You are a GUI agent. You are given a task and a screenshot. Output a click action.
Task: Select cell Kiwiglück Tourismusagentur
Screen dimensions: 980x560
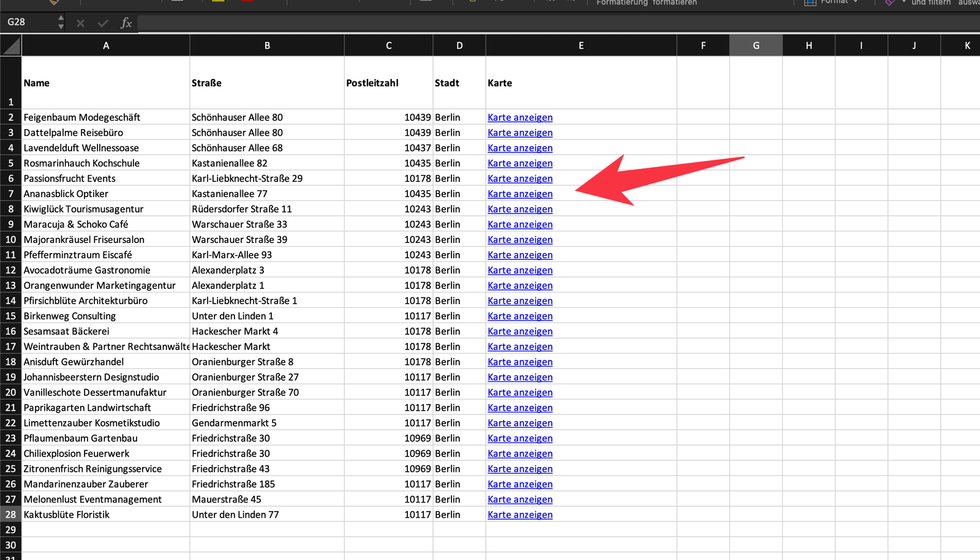click(x=106, y=209)
